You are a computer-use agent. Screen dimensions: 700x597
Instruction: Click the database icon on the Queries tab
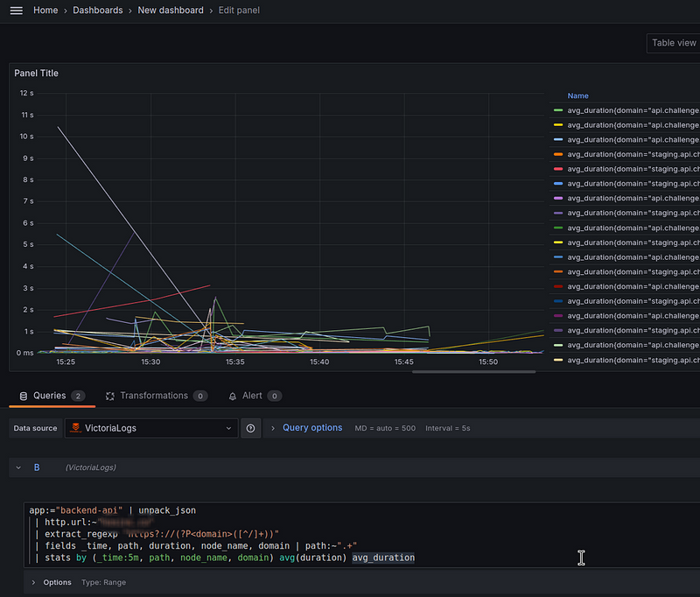pyautogui.click(x=23, y=396)
